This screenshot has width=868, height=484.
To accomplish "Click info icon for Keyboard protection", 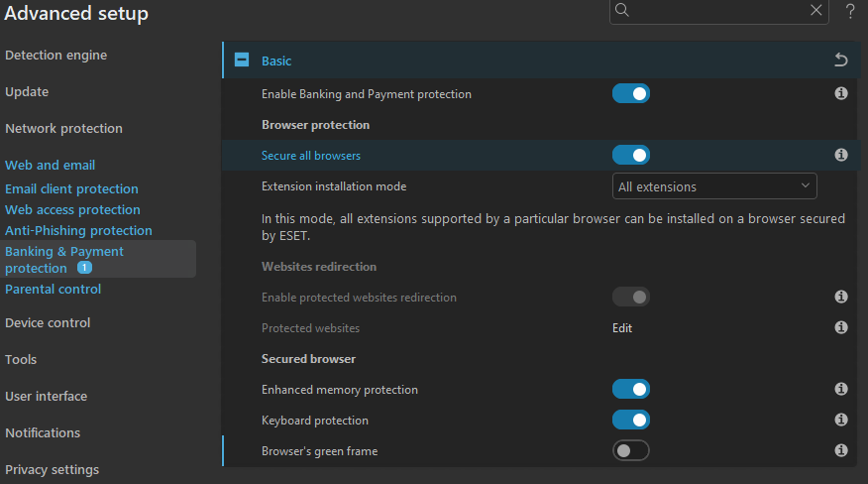I will coord(841,421).
